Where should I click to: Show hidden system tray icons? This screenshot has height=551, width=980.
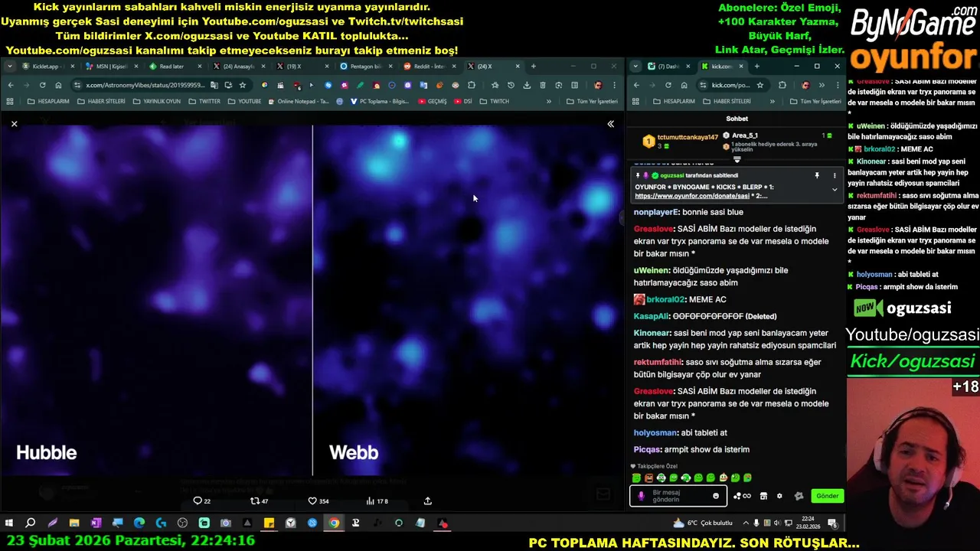coord(746,523)
